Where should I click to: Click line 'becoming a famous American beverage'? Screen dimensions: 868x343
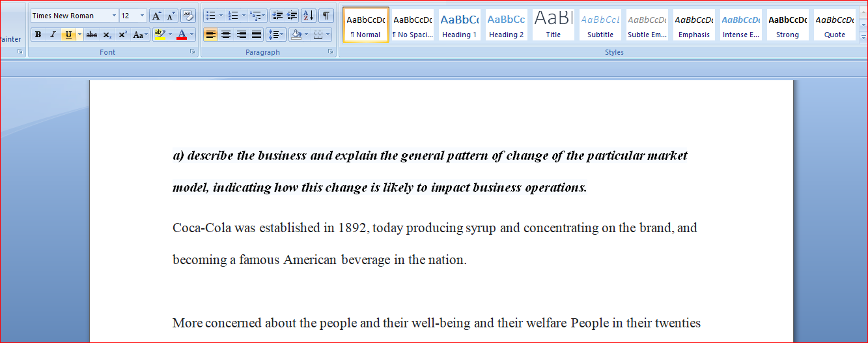pyautogui.click(x=320, y=260)
